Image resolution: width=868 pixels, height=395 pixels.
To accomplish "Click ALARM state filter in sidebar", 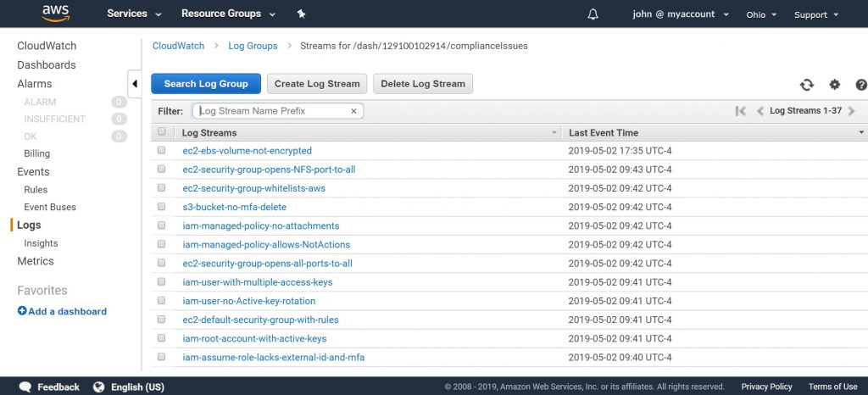I will 40,102.
